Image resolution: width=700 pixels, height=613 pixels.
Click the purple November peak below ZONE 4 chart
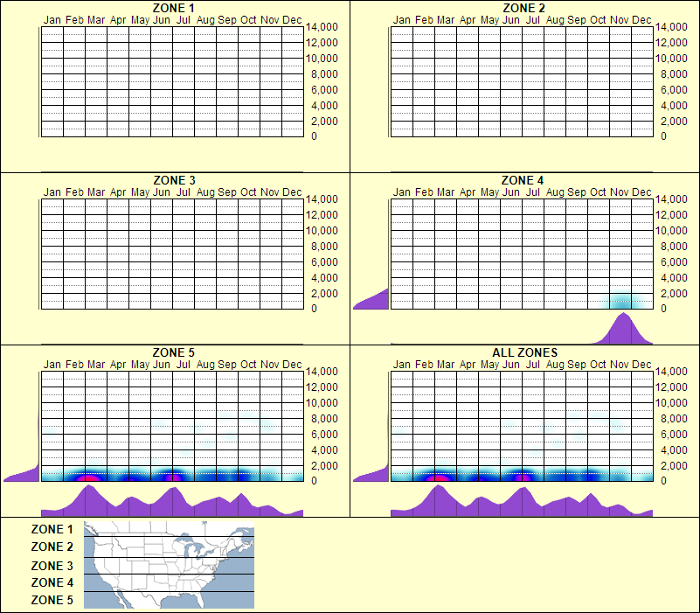click(624, 328)
